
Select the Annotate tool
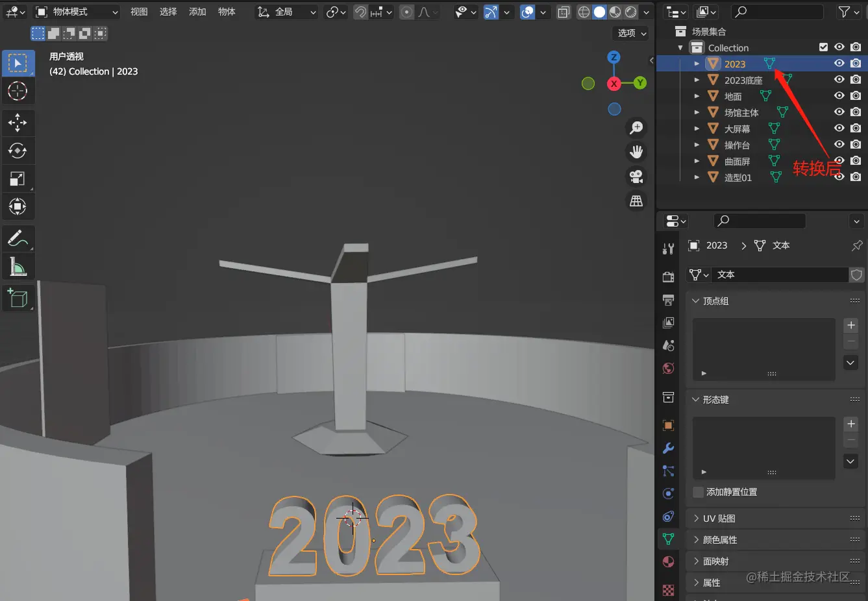pyautogui.click(x=18, y=238)
